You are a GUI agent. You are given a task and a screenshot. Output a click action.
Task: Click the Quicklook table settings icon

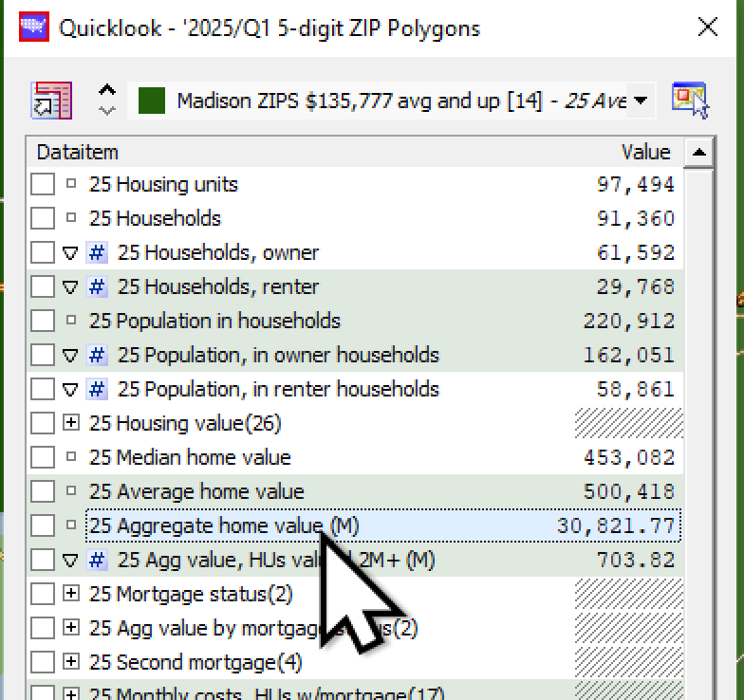point(51,100)
